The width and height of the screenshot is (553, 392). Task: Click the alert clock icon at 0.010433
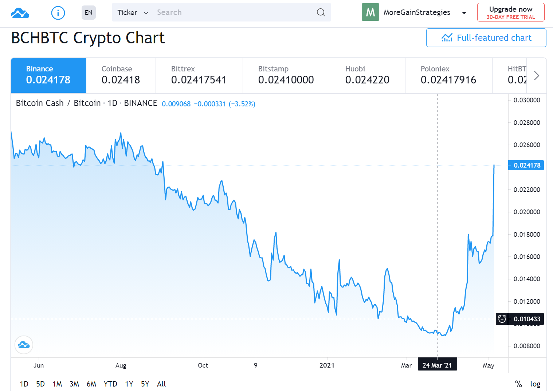pos(502,319)
